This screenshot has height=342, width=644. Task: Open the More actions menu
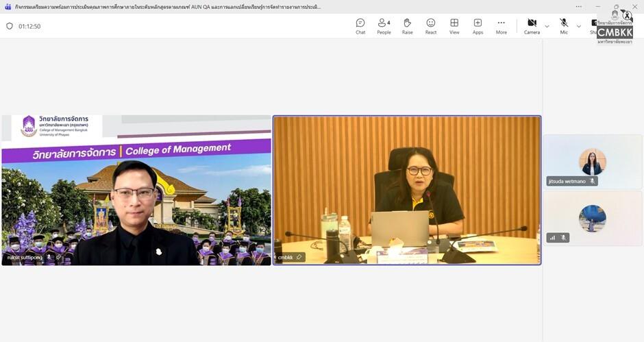pyautogui.click(x=501, y=26)
